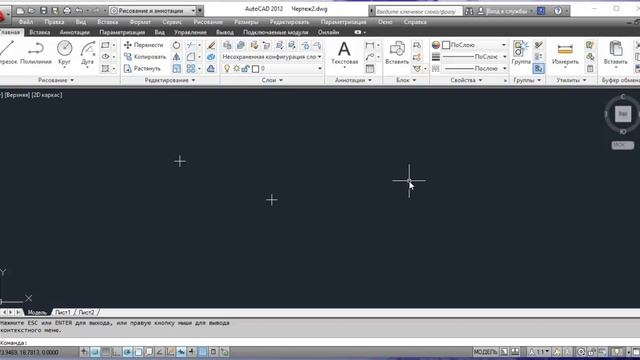Click the Измерить (measure) tool

click(565, 53)
